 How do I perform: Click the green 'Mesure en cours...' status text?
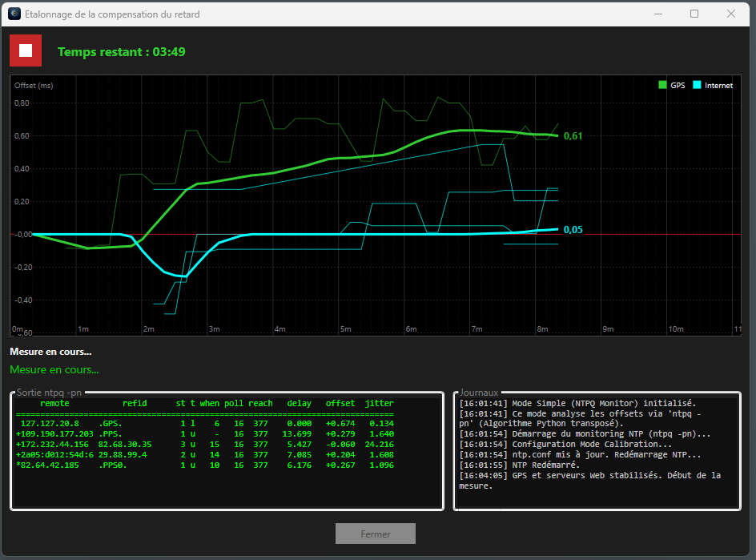tap(54, 370)
